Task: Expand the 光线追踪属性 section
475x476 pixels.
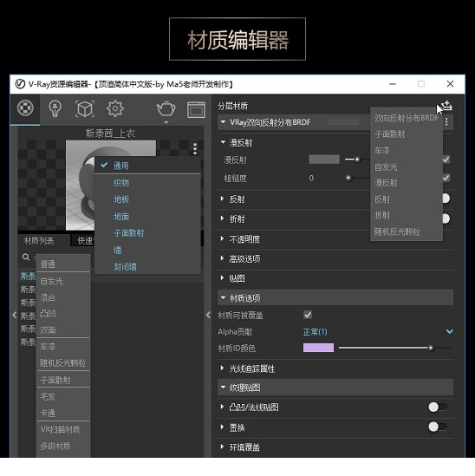Action: tap(222, 368)
